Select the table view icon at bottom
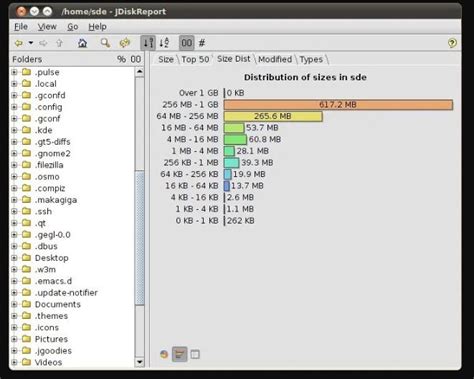 195,354
